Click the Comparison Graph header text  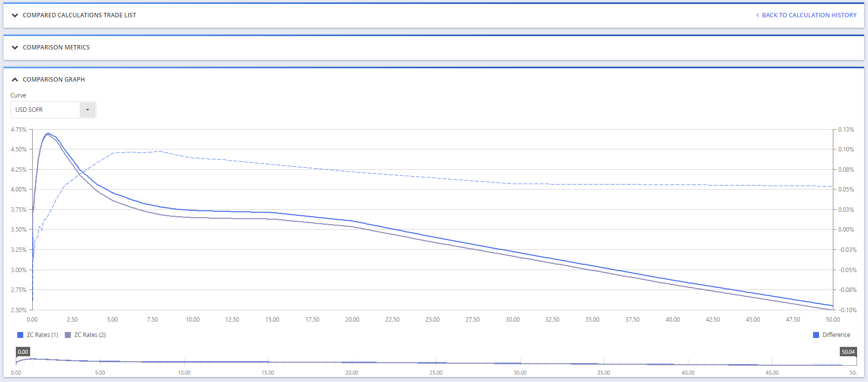click(53, 80)
